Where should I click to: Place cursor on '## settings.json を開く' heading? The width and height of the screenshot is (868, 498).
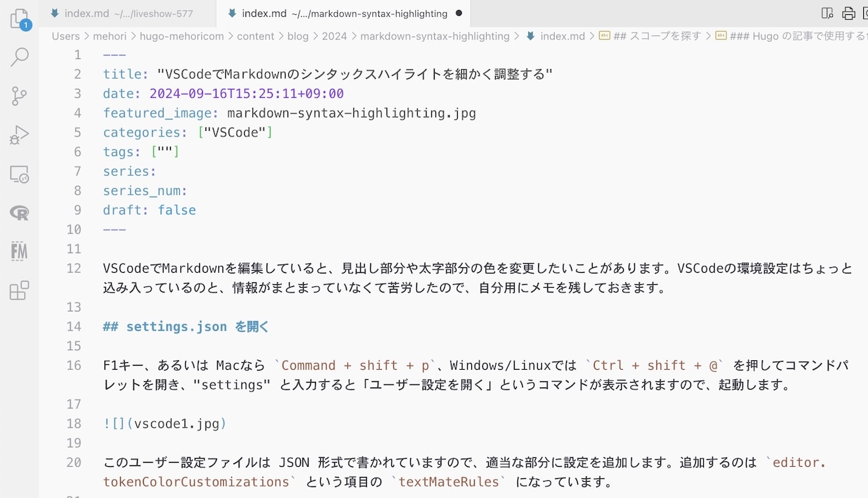click(x=186, y=327)
